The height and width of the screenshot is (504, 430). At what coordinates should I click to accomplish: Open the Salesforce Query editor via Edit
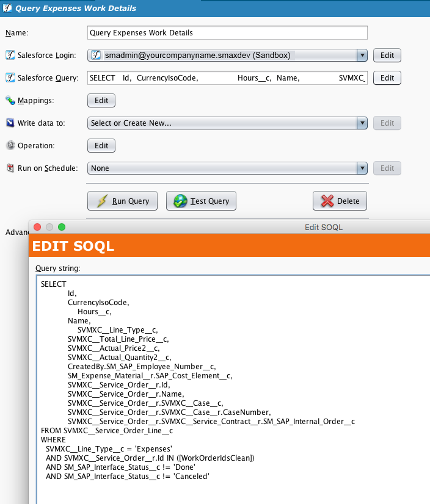(x=387, y=78)
